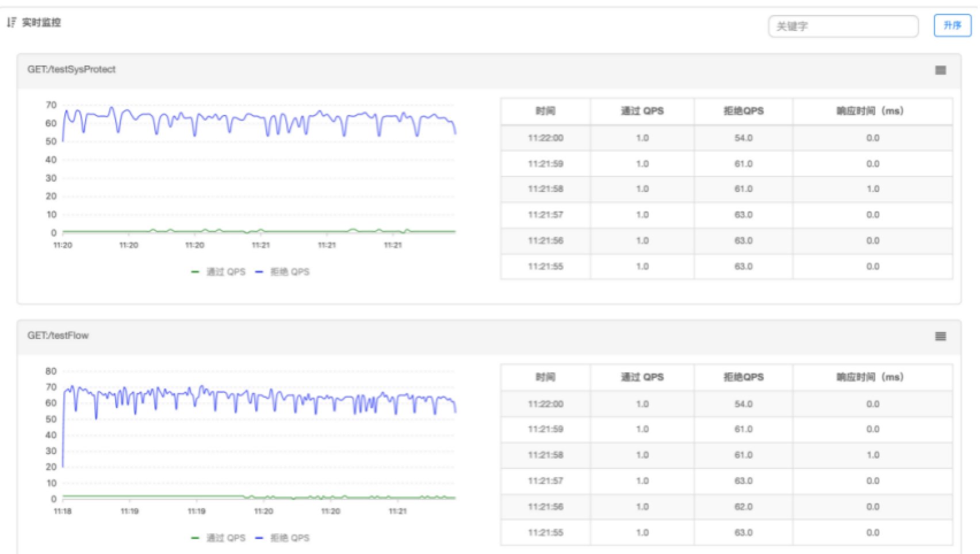Click the 时间 column header in the testSysProtect table
Viewport: 980px width, 554px height.
[545, 111]
